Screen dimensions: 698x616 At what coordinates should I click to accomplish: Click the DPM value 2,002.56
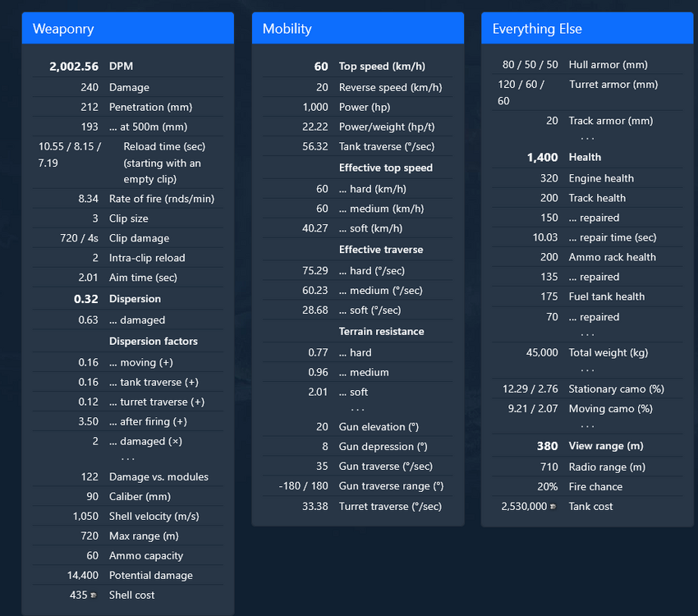pos(74,67)
